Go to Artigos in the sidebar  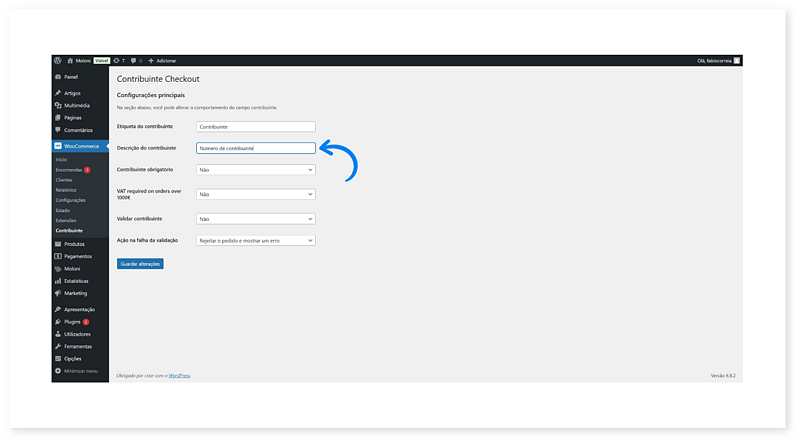[x=72, y=93]
